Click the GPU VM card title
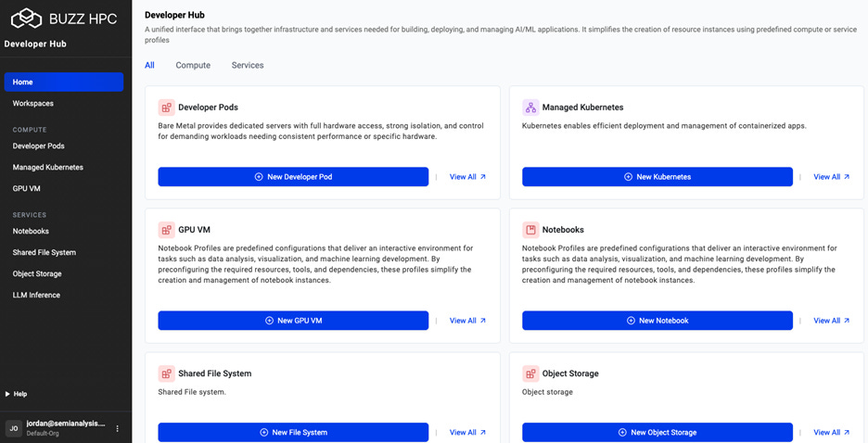 [x=195, y=230]
